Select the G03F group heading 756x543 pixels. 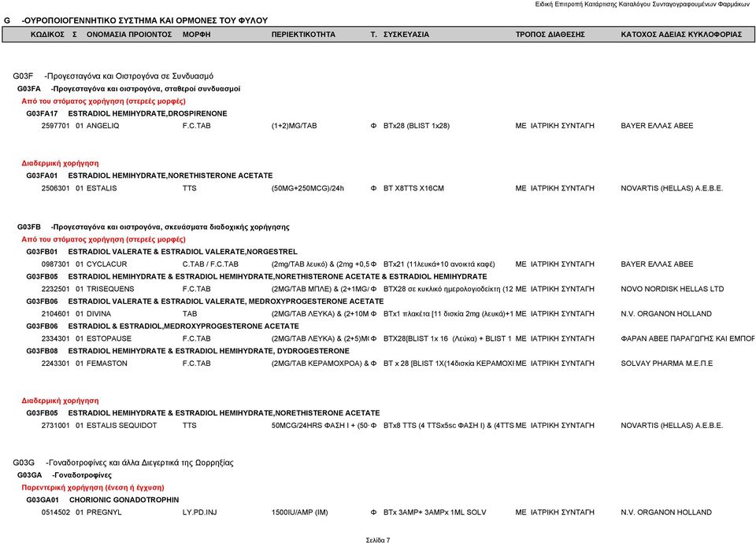click(x=113, y=76)
